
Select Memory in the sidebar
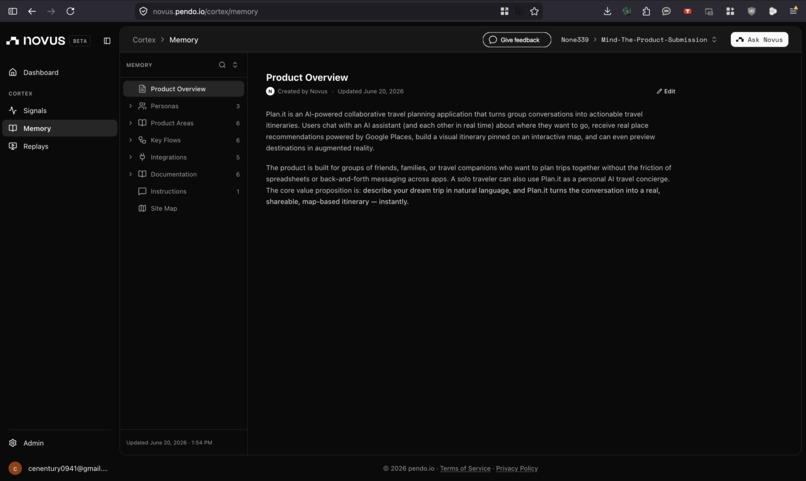[x=60, y=128]
